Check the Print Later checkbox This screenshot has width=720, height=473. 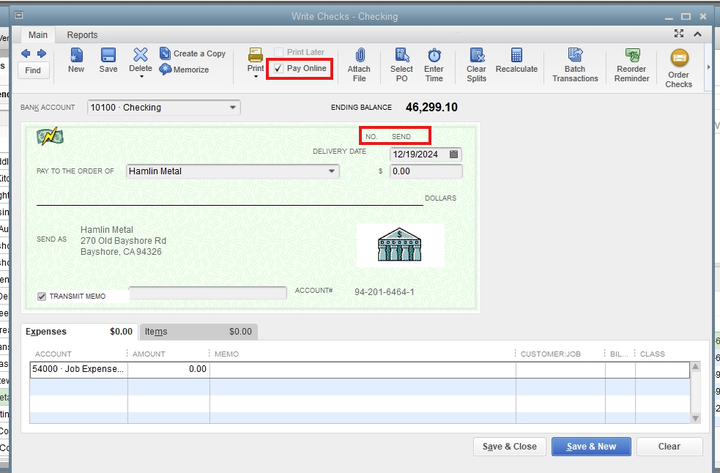point(279,52)
